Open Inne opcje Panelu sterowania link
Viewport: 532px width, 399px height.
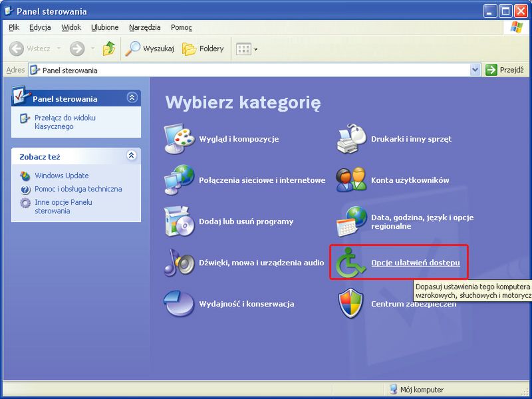tap(63, 206)
